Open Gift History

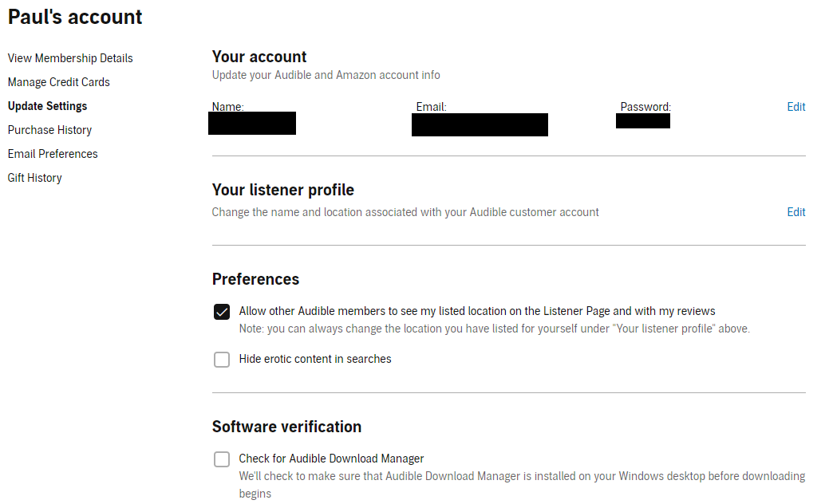(34, 177)
